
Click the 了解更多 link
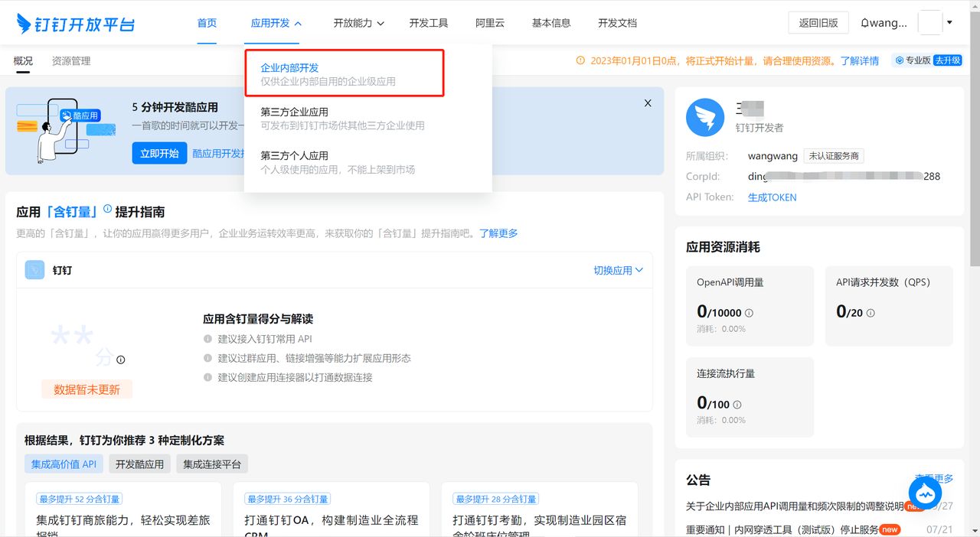[x=498, y=233]
